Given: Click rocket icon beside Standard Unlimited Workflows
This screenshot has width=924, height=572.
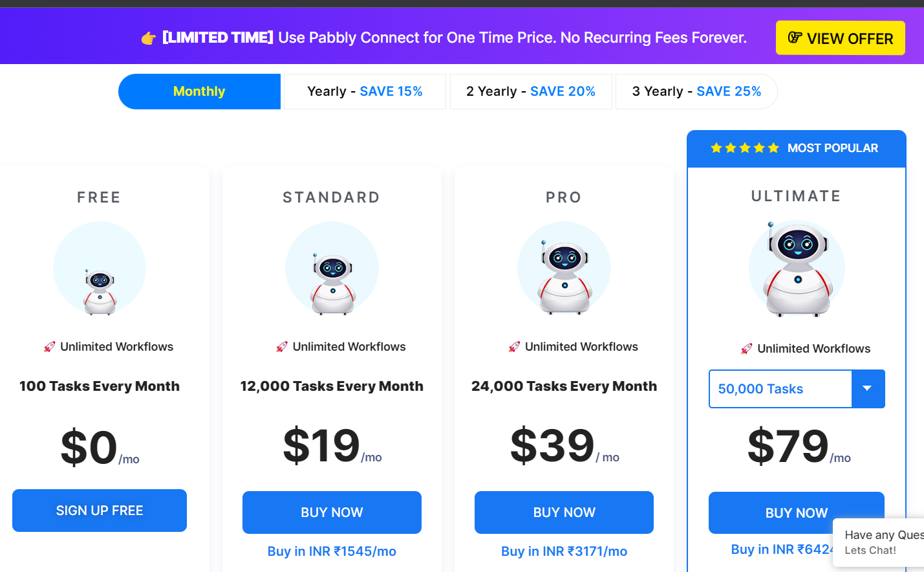Looking at the screenshot, I should 282,347.
